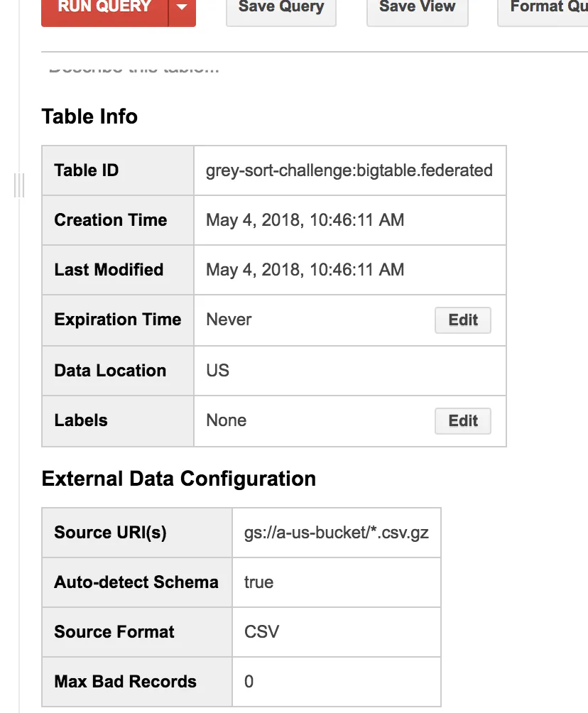The height and width of the screenshot is (713, 588).
Task: Click the Auto-detect Schema 'true' value
Action: pyautogui.click(x=258, y=582)
